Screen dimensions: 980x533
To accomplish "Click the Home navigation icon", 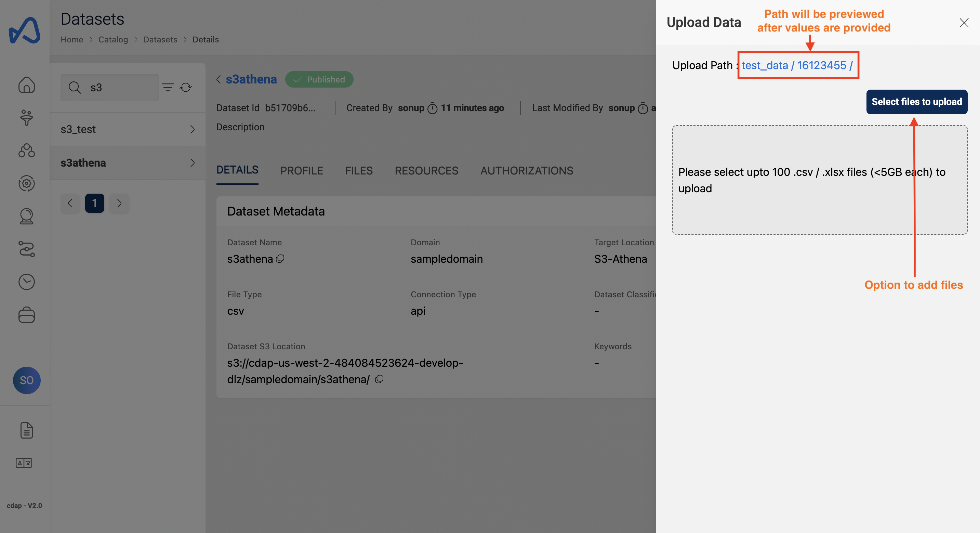I will pyautogui.click(x=26, y=86).
